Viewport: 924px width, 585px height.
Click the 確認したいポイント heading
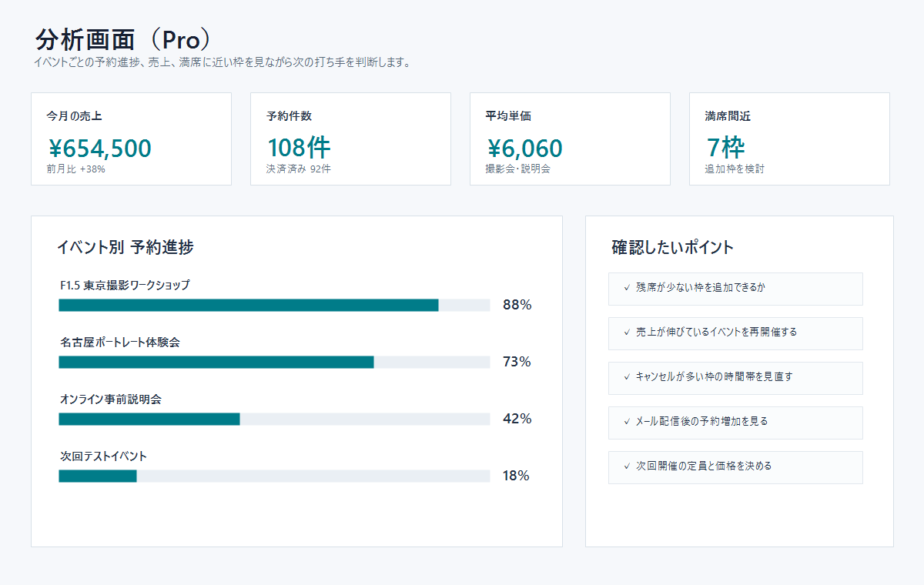pyautogui.click(x=672, y=247)
